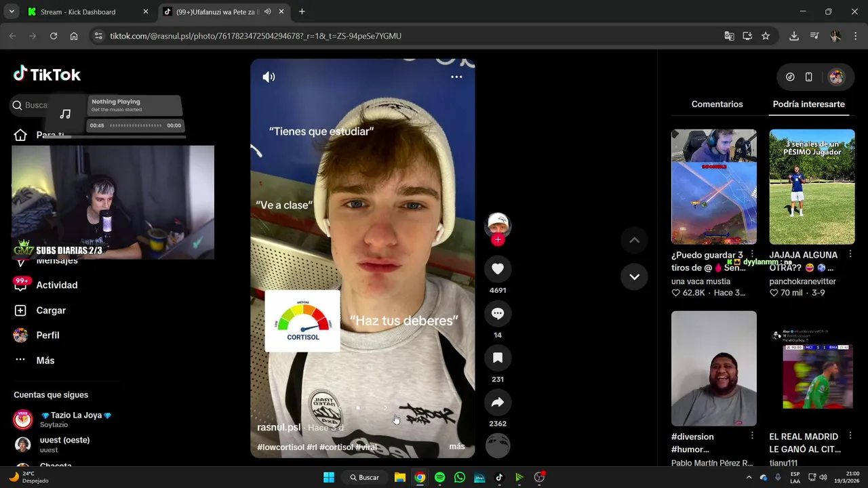Install the app via address bar icon
The height and width of the screenshot is (488, 868).
click(x=747, y=36)
